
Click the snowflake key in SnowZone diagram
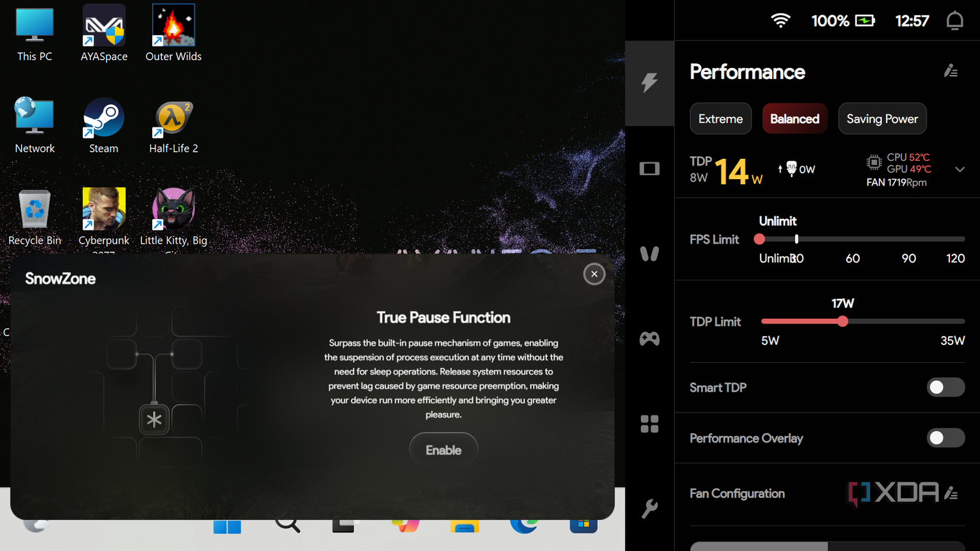coord(154,420)
